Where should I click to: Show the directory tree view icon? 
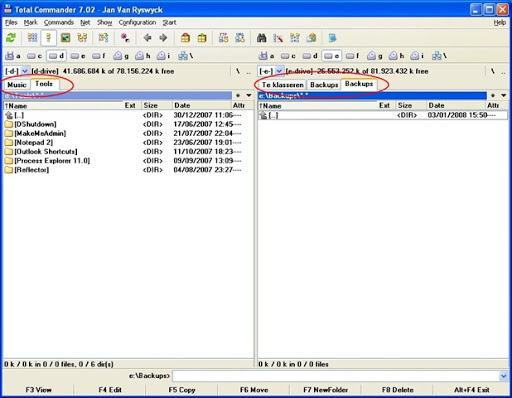tap(82, 38)
